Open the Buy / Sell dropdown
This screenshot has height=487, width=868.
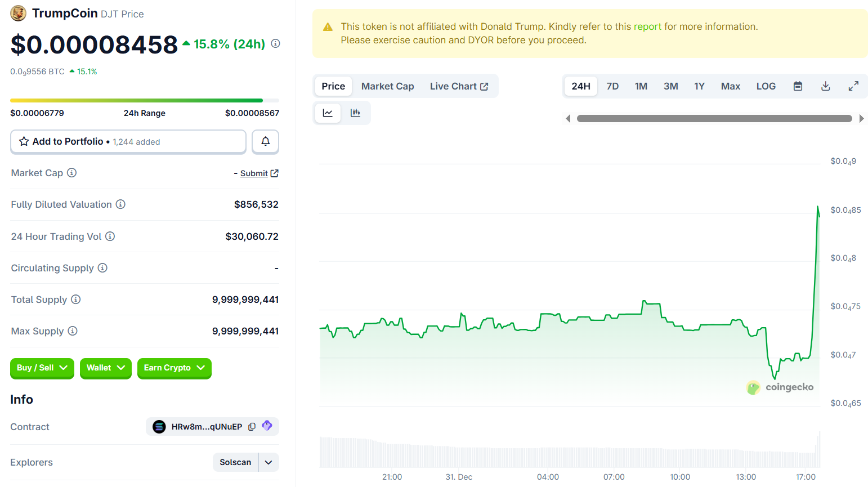pyautogui.click(x=42, y=368)
